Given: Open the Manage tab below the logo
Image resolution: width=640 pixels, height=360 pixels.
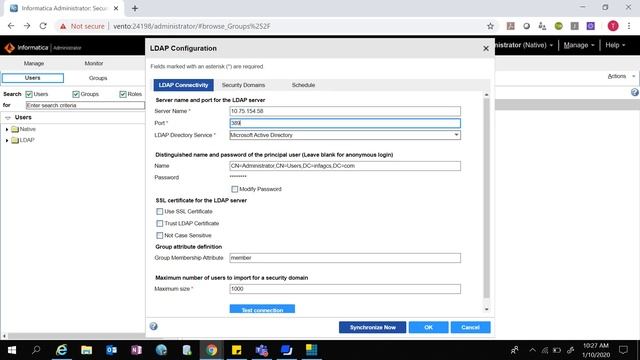Looking at the screenshot, I should (x=33, y=64).
